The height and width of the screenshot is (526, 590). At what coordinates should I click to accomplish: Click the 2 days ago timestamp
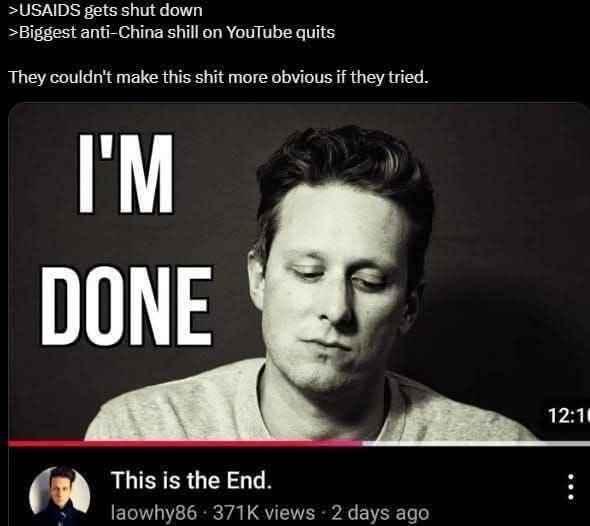[380, 513]
